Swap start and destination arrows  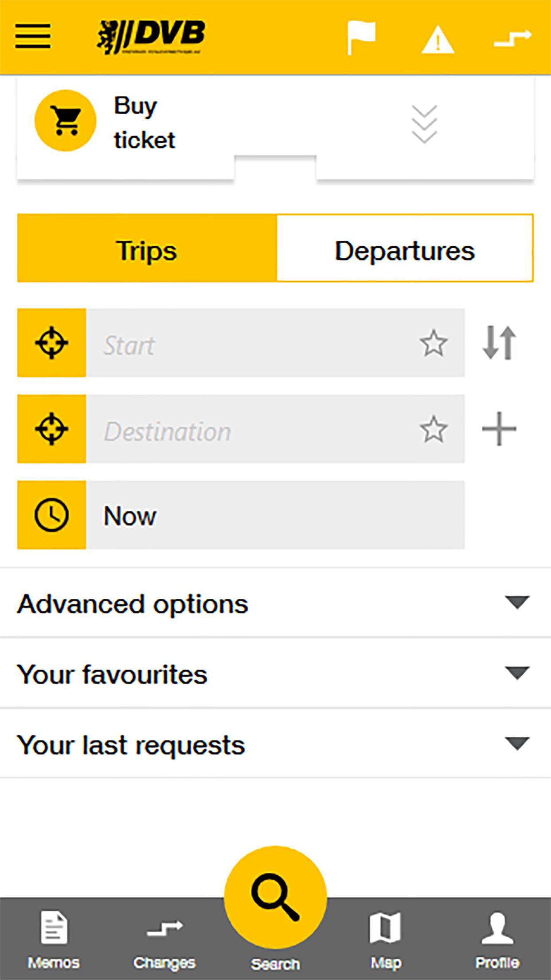(499, 343)
